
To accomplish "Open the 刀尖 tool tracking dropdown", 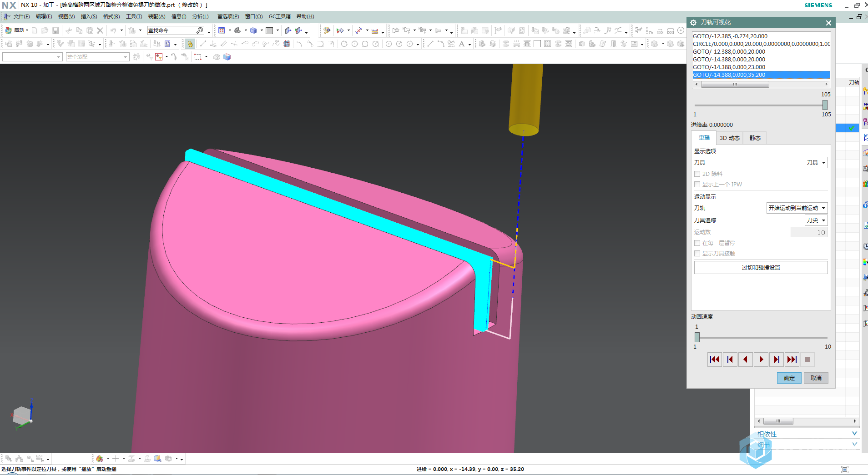I will tap(816, 220).
